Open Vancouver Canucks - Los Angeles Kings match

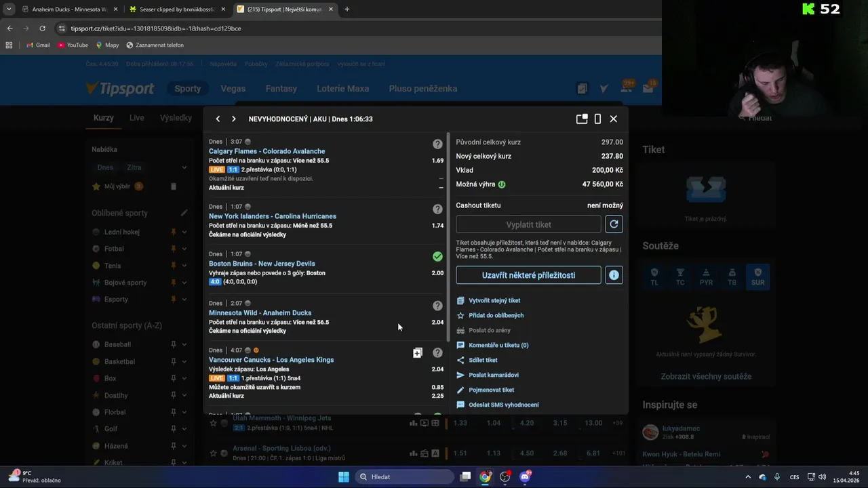point(271,360)
